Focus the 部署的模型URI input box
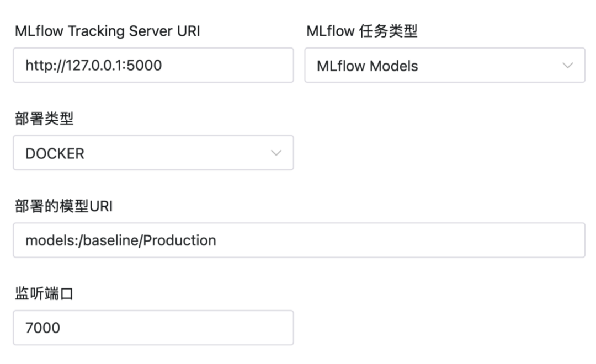The width and height of the screenshot is (596, 364). [x=386, y=240]
